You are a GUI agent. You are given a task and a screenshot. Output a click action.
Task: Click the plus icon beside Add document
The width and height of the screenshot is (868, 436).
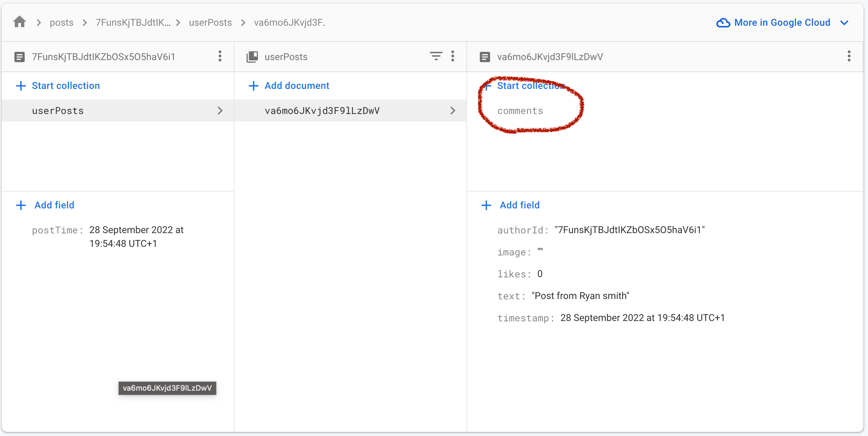click(254, 86)
